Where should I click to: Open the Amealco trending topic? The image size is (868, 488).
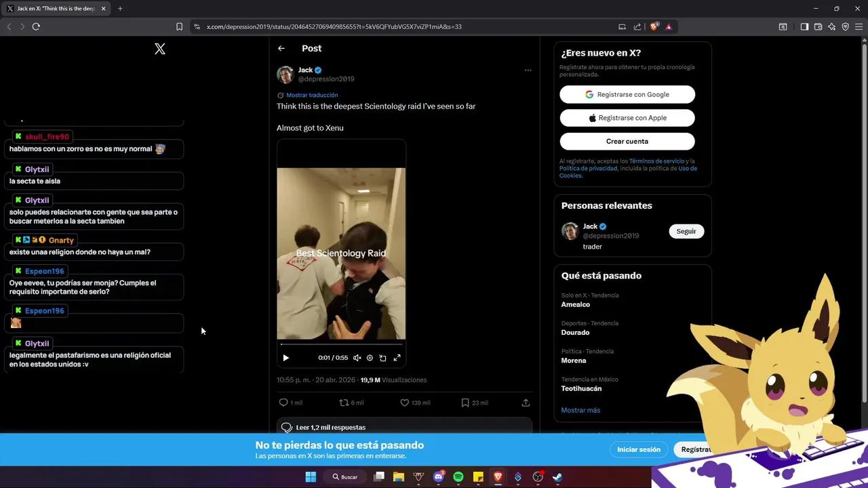click(576, 304)
